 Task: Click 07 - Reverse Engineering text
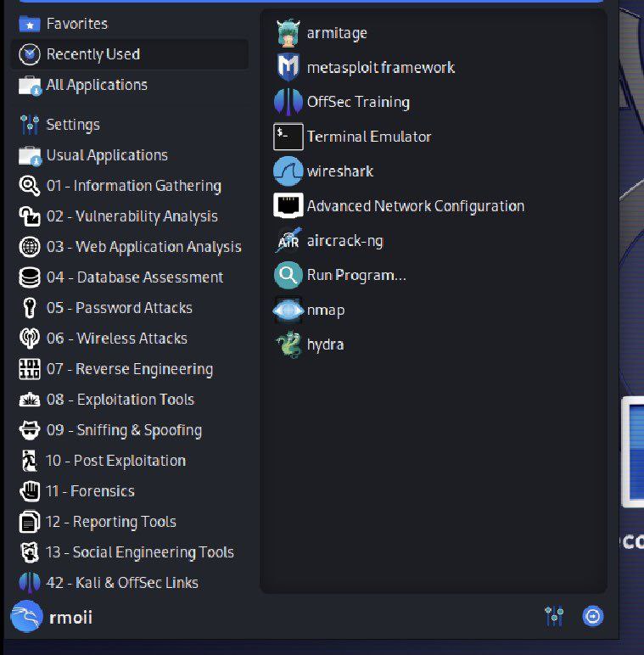click(x=130, y=369)
